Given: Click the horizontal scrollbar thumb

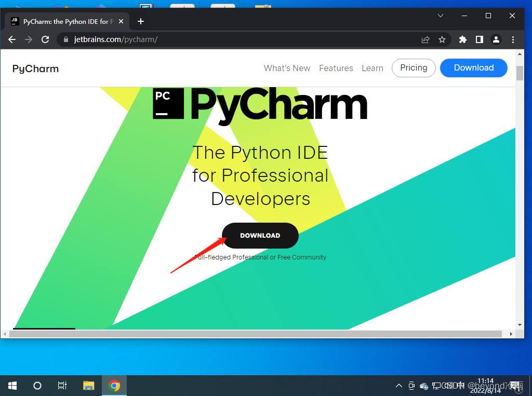Looking at the screenshot, I should pyautogui.click(x=255, y=334).
